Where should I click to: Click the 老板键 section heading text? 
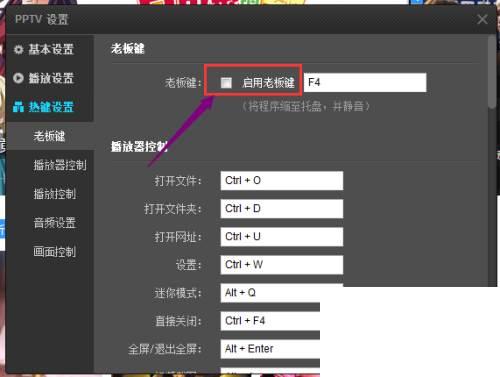point(128,49)
